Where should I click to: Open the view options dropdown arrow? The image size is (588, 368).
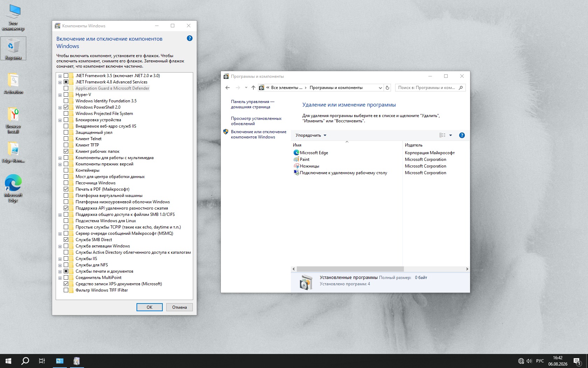pyautogui.click(x=450, y=135)
